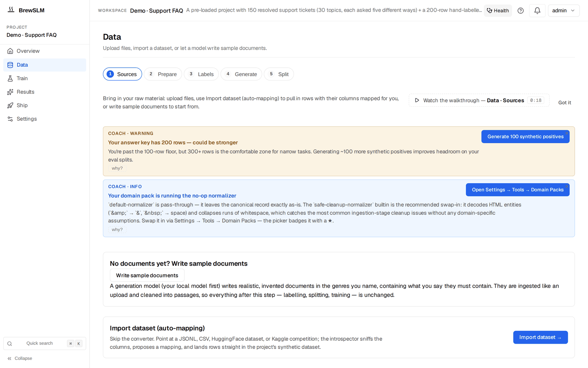Click the Import dataset button
588x368 pixels.
click(x=540, y=337)
